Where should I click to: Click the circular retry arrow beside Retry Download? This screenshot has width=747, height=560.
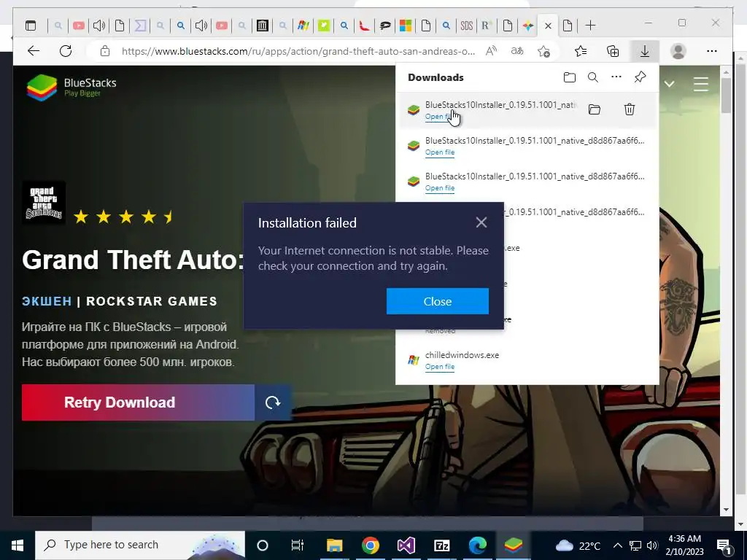click(273, 402)
